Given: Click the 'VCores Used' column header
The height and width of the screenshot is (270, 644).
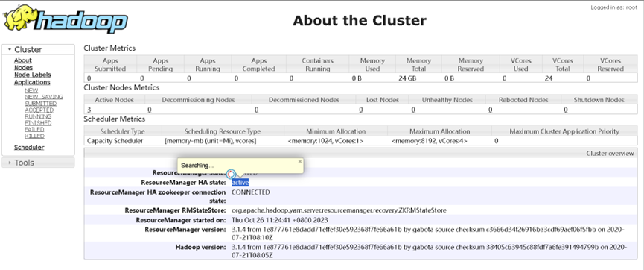Looking at the screenshot, I should coord(521,65).
